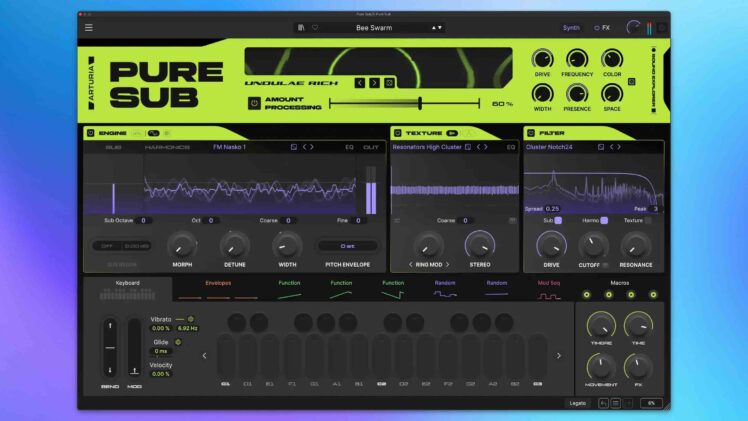748x421 pixels.
Task: Toggle filter routing for Texture
Action: [648, 220]
